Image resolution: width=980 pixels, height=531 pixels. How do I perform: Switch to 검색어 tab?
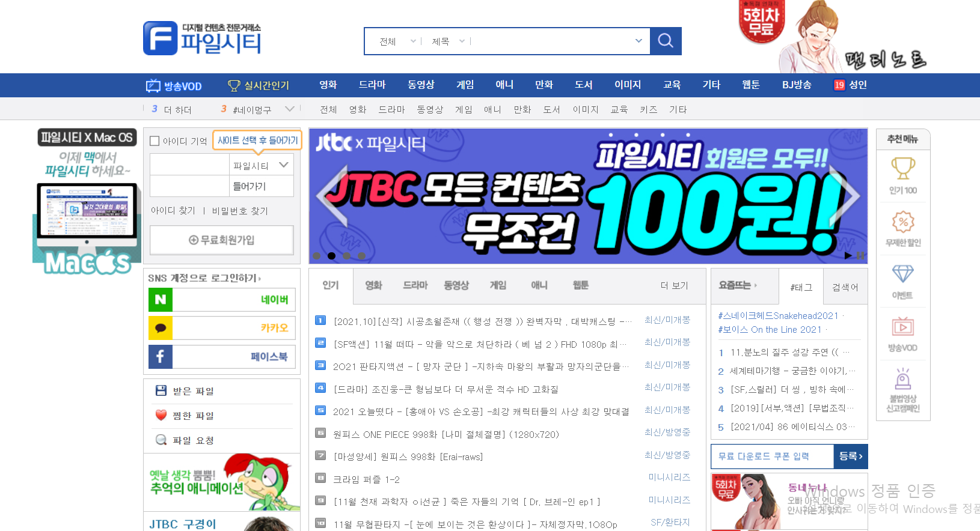(x=845, y=288)
